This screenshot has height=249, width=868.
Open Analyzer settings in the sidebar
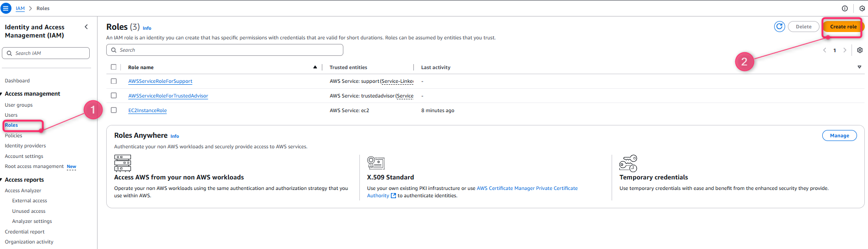[x=32, y=222]
